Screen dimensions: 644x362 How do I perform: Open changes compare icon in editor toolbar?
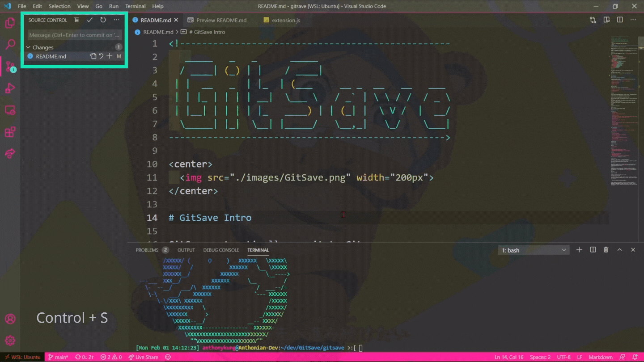pyautogui.click(x=593, y=20)
